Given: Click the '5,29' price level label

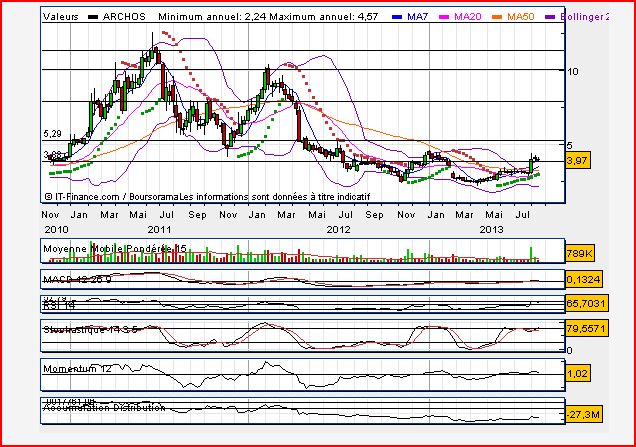Looking at the screenshot, I should (x=52, y=134).
